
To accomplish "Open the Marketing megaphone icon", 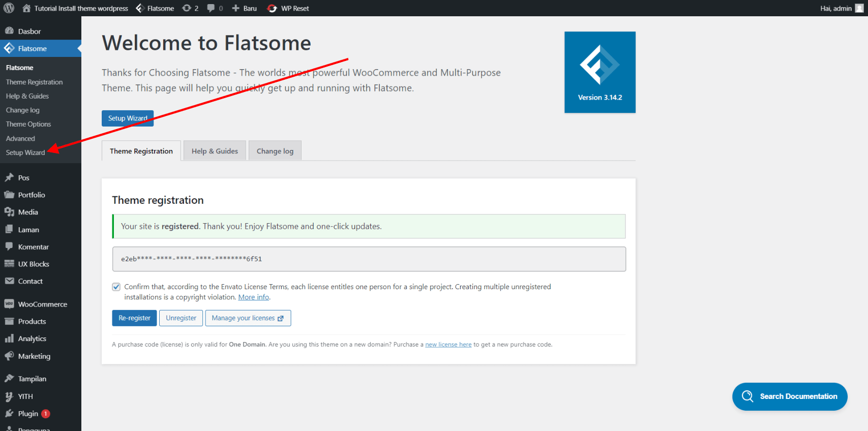I will tap(9, 356).
